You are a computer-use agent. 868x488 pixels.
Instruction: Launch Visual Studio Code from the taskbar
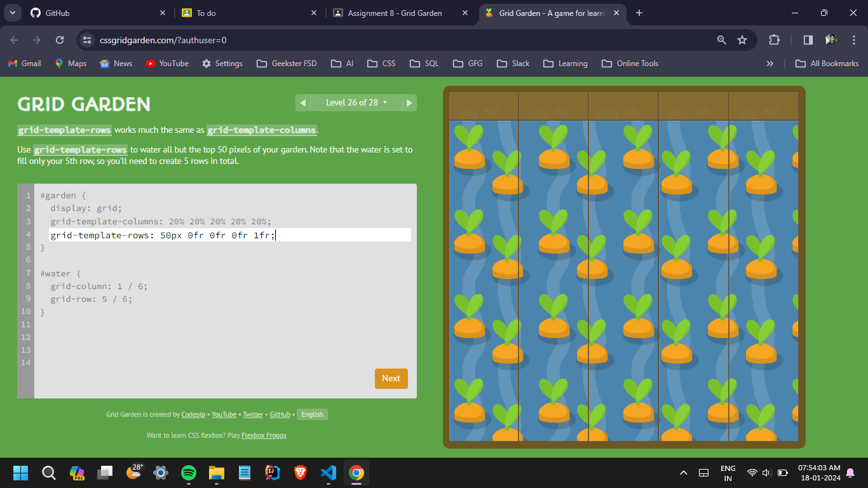(329, 472)
